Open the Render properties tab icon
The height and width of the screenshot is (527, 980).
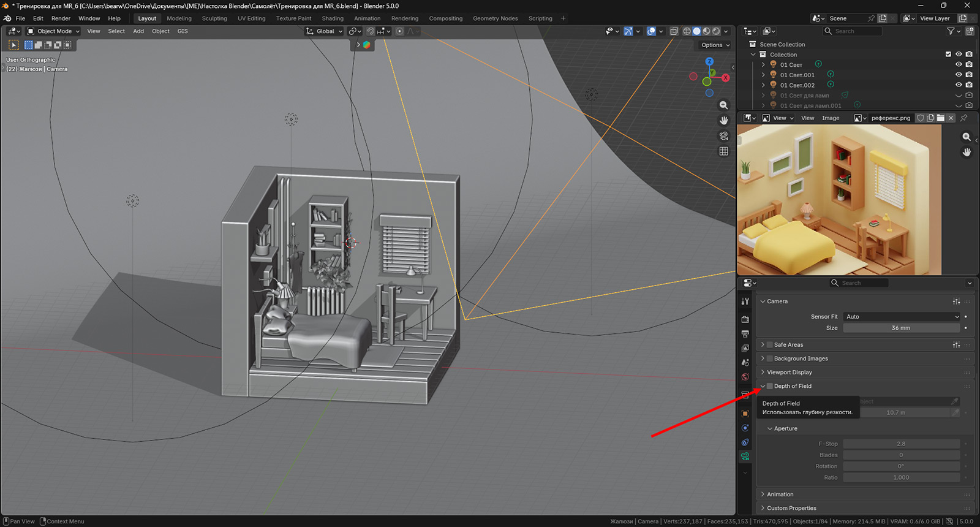pos(745,319)
